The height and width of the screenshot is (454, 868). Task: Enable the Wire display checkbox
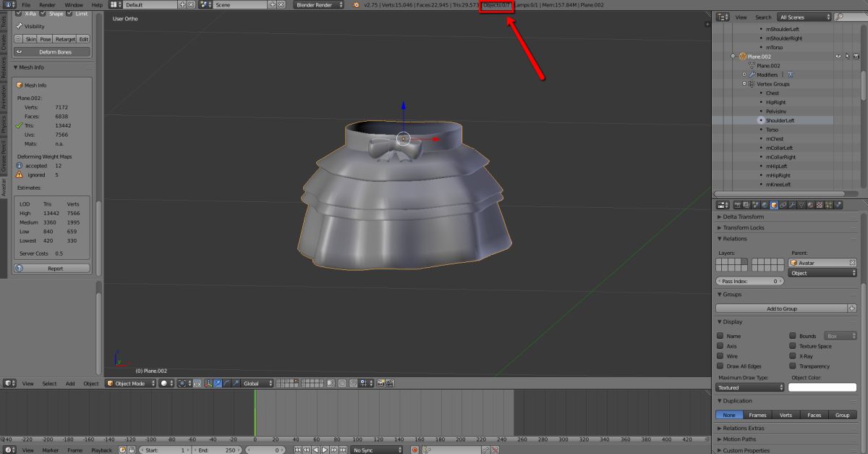(720, 356)
